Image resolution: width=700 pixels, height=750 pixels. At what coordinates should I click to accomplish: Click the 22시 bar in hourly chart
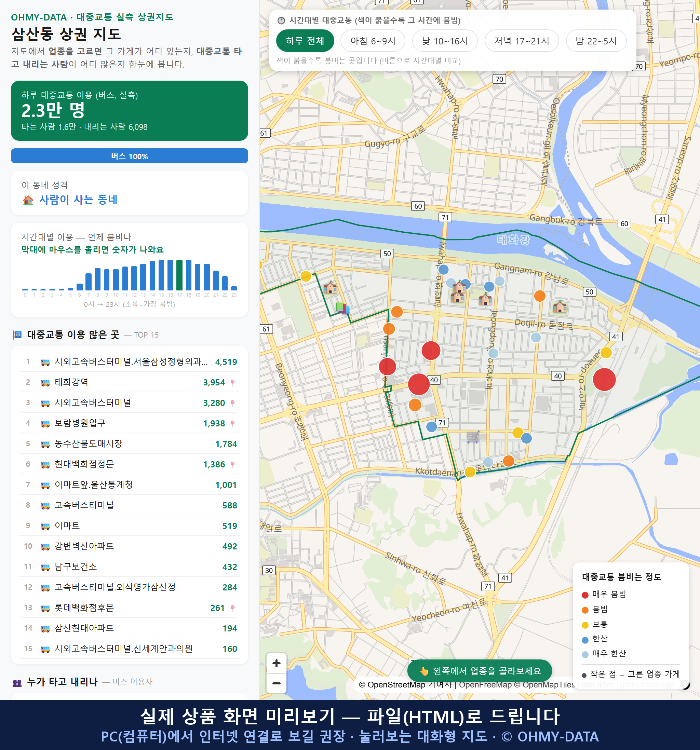(x=225, y=283)
